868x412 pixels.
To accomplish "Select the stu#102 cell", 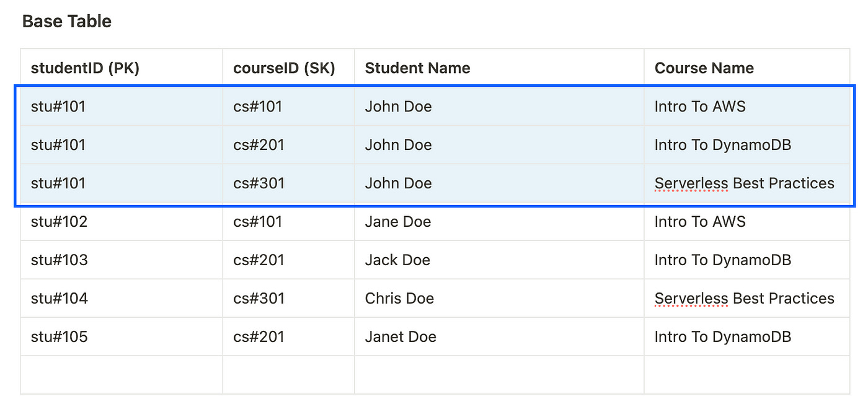I will (x=60, y=222).
